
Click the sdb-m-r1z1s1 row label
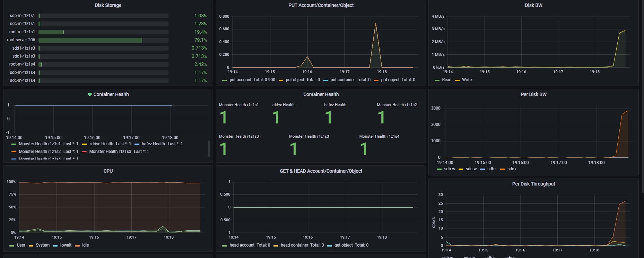coord(22,16)
